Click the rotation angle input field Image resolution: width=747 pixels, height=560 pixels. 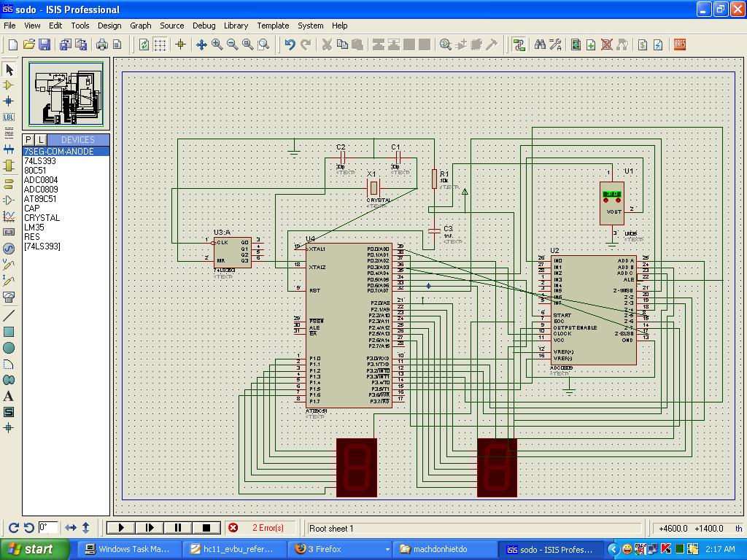tap(48, 528)
